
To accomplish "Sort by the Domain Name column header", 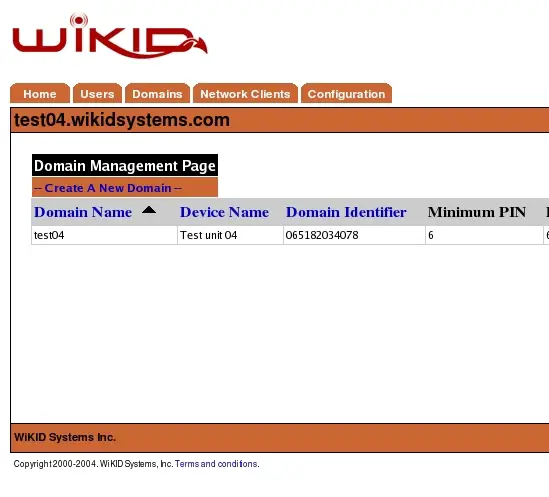I will (x=83, y=212).
